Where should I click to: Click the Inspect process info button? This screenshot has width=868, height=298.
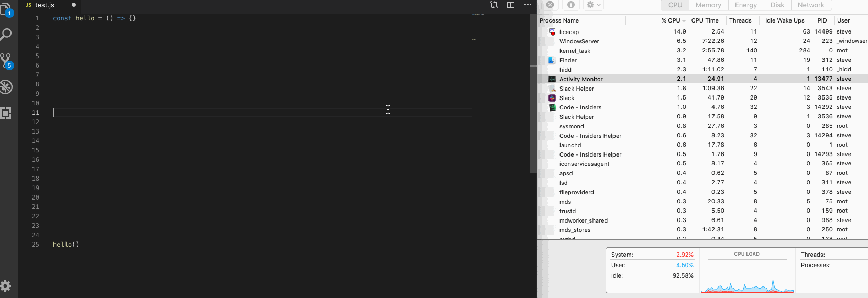(570, 5)
